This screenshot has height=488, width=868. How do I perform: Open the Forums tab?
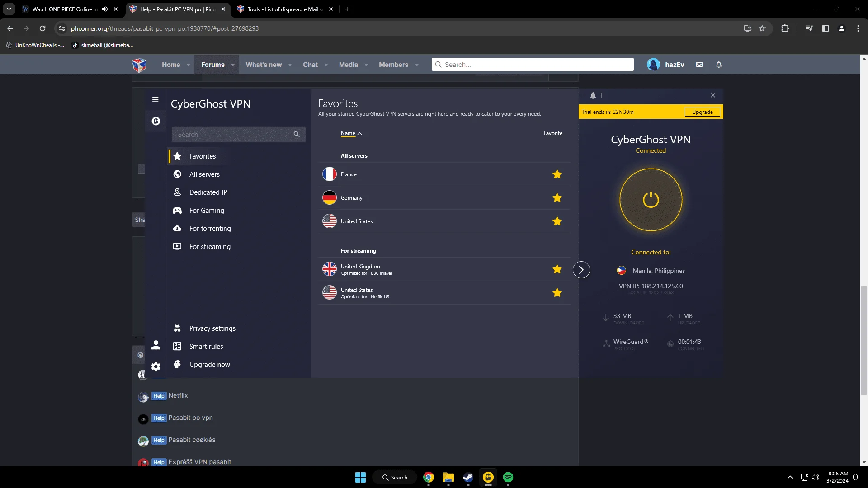point(212,65)
